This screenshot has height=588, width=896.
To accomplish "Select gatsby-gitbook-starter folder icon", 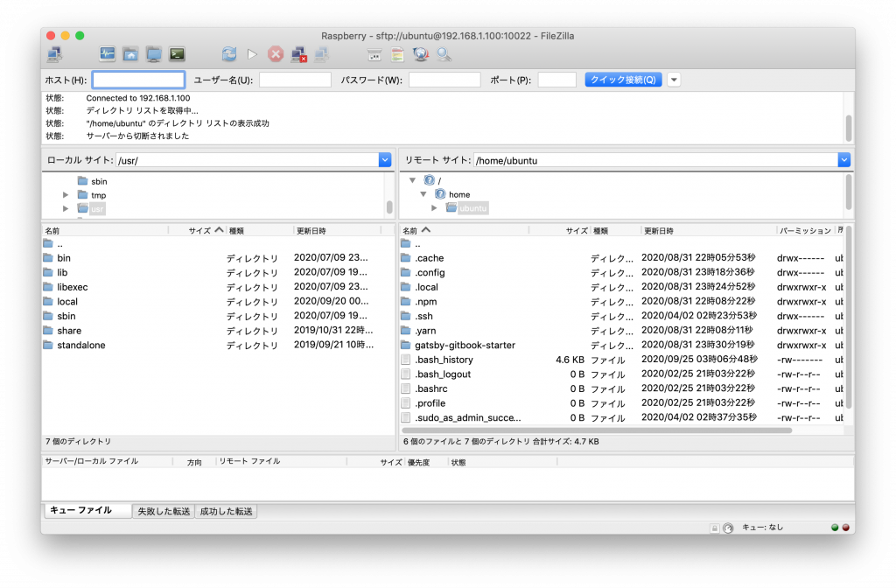I will 406,345.
